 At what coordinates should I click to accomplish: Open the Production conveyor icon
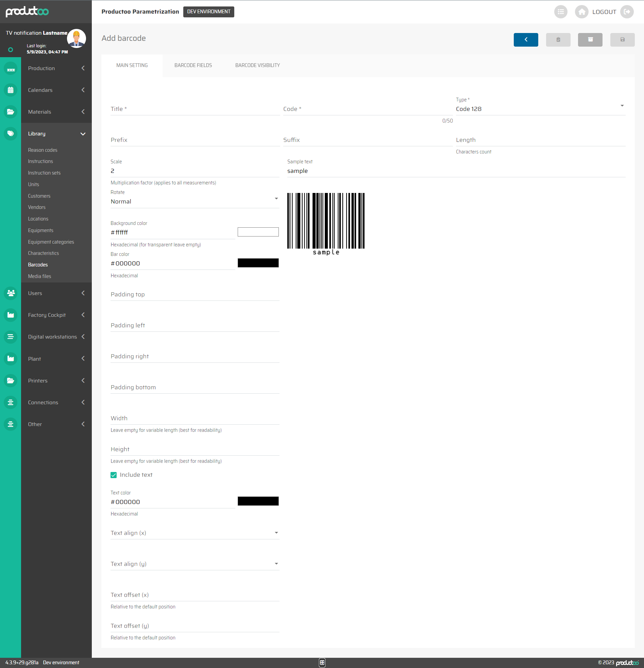click(11, 68)
